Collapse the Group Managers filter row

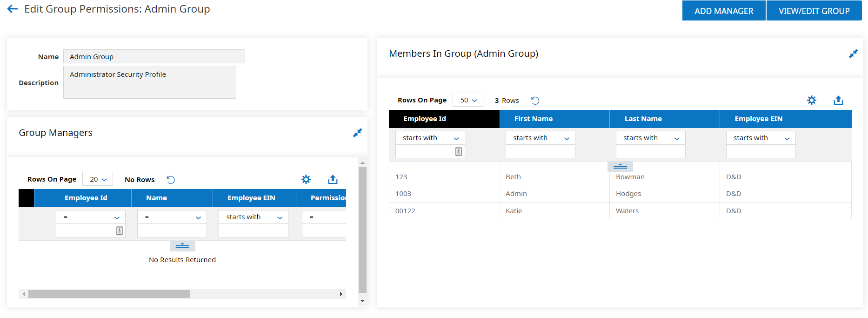pyautogui.click(x=182, y=245)
